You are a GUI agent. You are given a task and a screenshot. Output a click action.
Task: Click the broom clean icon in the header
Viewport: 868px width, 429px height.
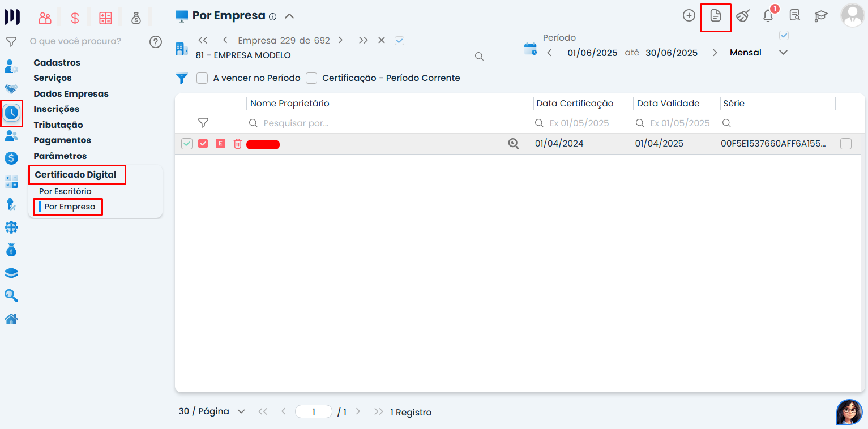click(x=742, y=16)
